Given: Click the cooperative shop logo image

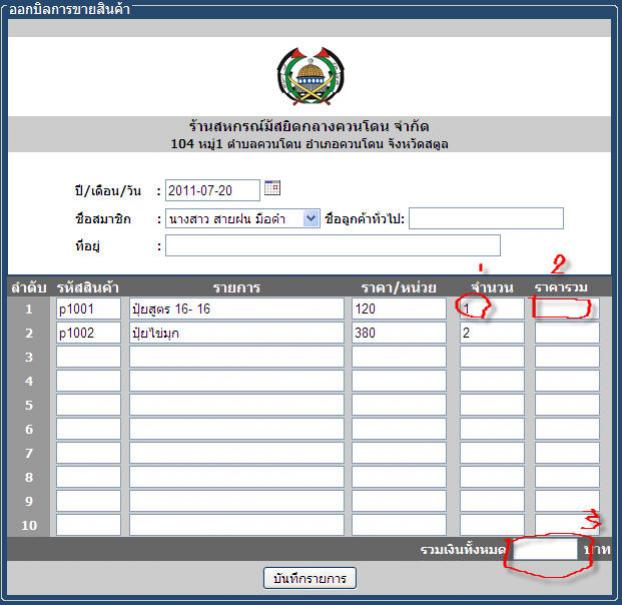Looking at the screenshot, I should (311, 76).
